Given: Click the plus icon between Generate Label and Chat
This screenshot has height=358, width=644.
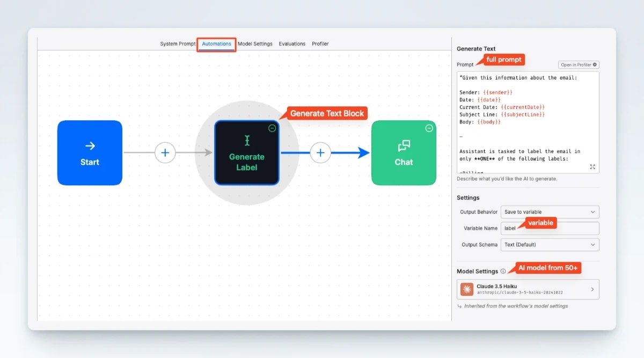Looking at the screenshot, I should [x=320, y=152].
